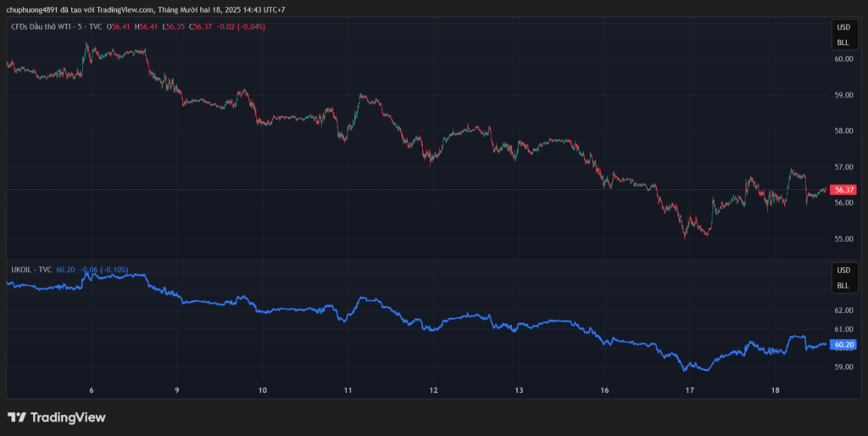
Task: Select date 6 on the time axis
Action: click(x=92, y=390)
